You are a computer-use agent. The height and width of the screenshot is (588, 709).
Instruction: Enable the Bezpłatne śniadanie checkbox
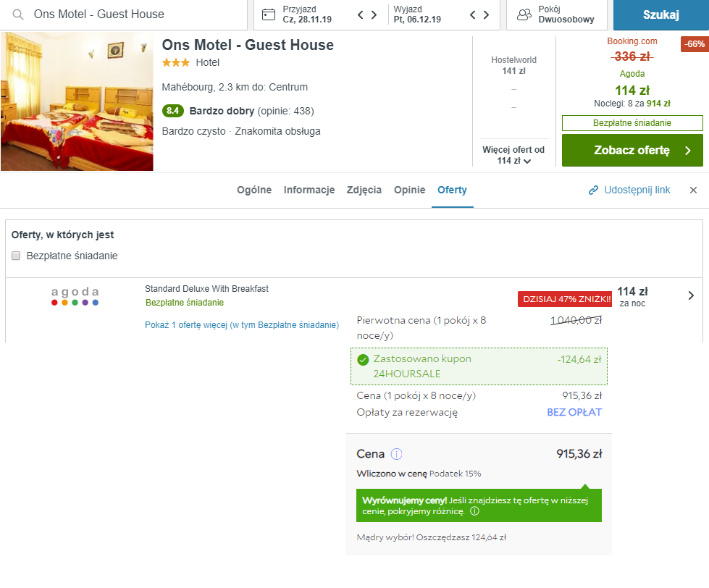(x=17, y=256)
